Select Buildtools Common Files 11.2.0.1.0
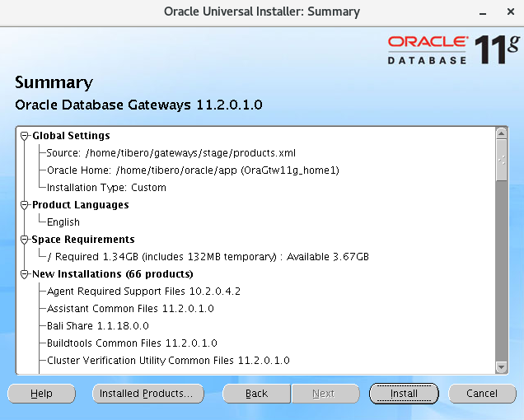The height and width of the screenshot is (420, 524). (132, 343)
